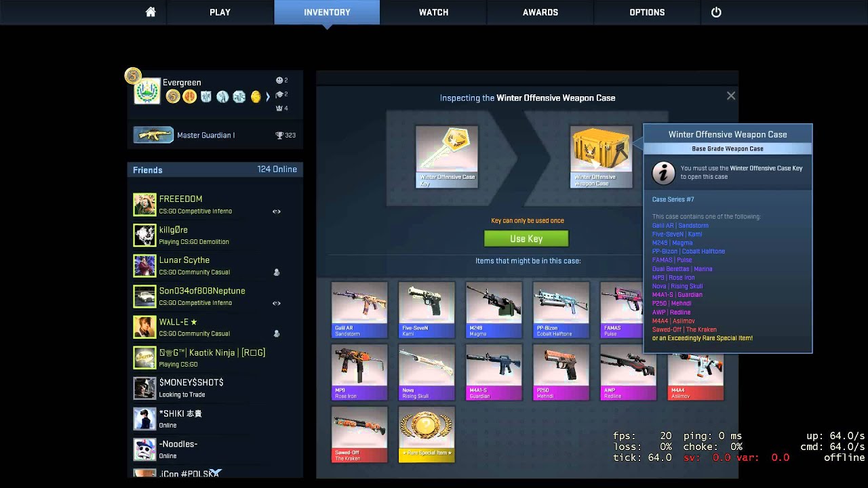This screenshot has height=488, width=868.
Task: Close the case inspection panel
Action: [x=731, y=96]
